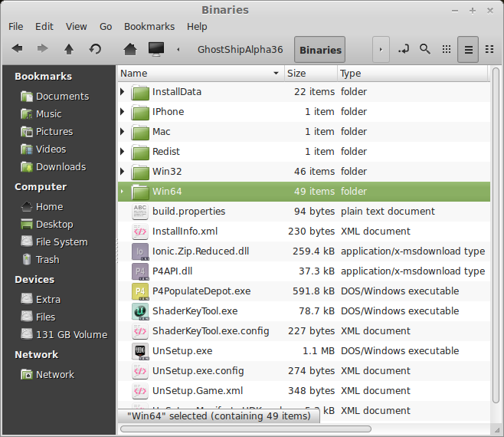Screen dimensions: 504x437
Task: Go back with the back arrow
Action: [x=18, y=49]
